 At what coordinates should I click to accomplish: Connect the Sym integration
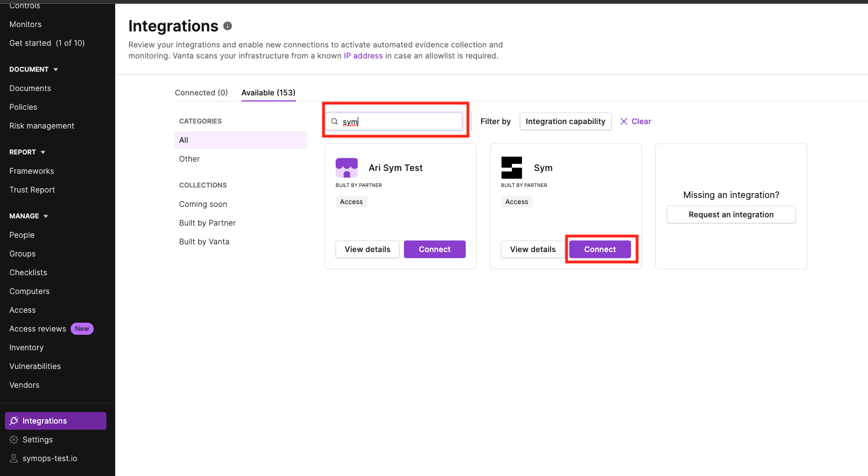pos(600,249)
